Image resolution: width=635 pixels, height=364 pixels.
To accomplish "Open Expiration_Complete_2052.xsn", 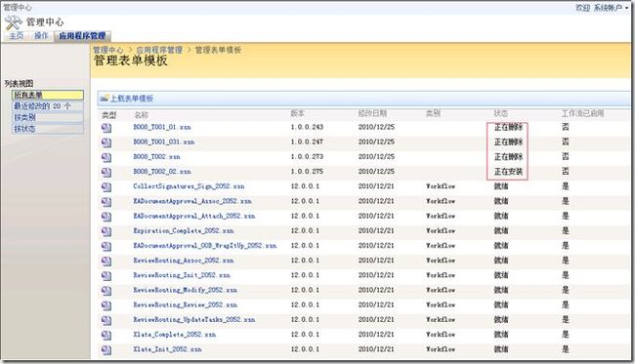I will pos(184,231).
